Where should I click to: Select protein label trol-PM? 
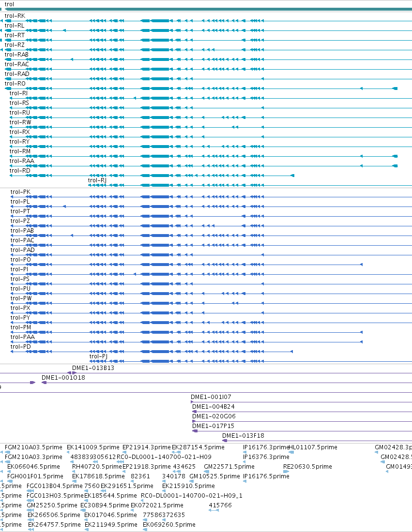pyautogui.click(x=21, y=327)
